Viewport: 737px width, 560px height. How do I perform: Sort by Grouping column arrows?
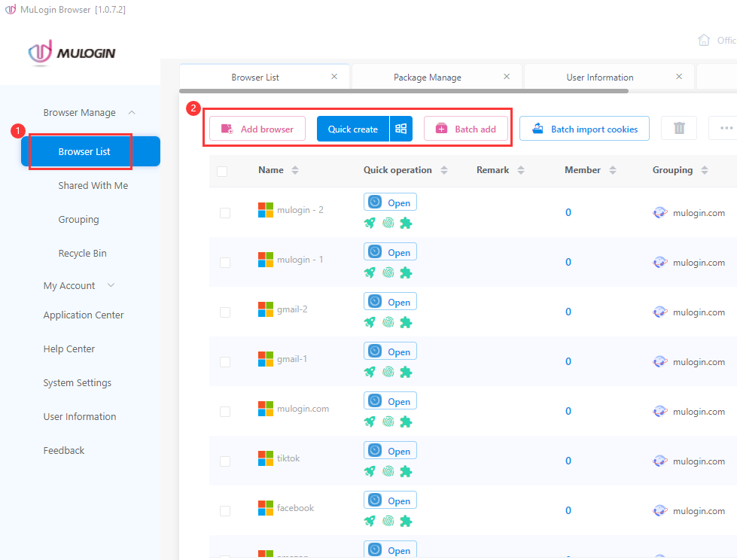(x=704, y=170)
